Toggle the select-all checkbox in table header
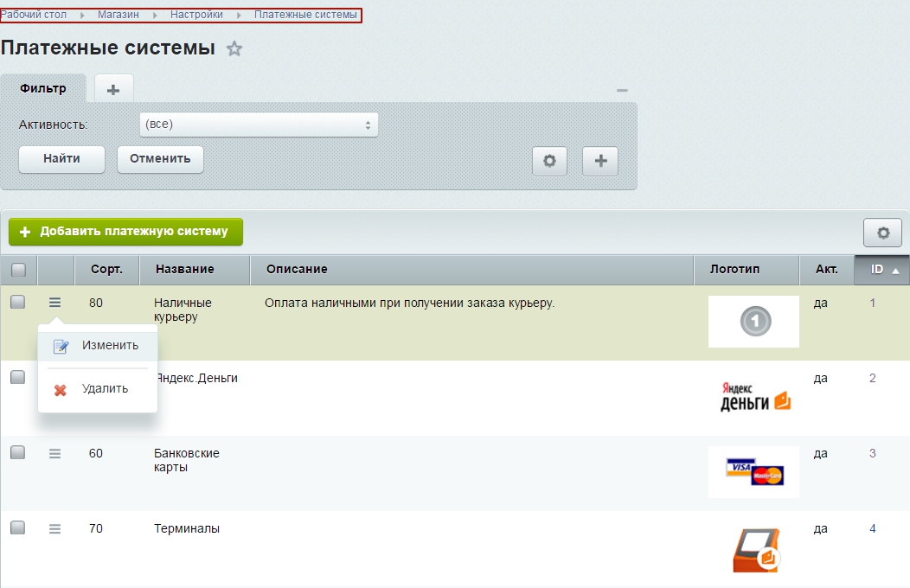Image resolution: width=910 pixels, height=588 pixels. coord(18,270)
